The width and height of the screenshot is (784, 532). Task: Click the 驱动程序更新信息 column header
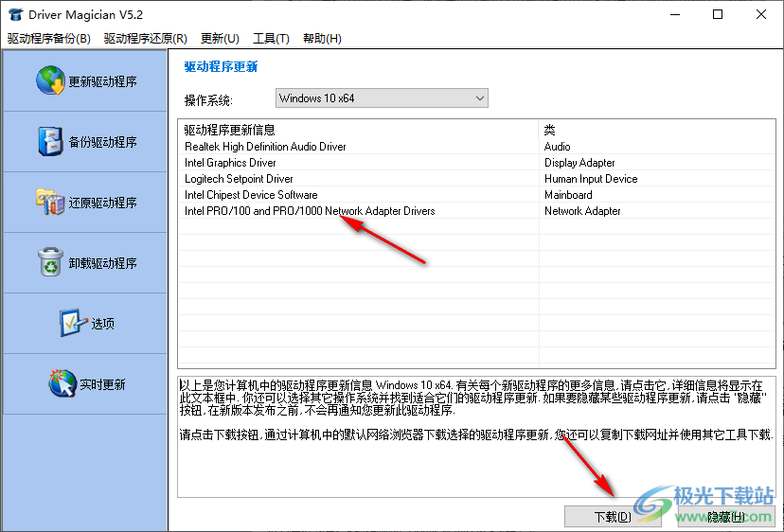point(358,130)
